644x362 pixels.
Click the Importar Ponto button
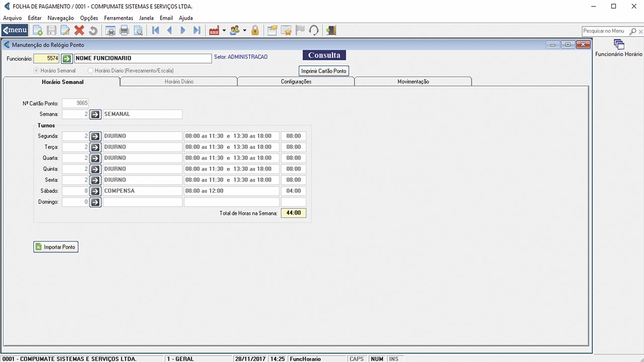tap(56, 247)
